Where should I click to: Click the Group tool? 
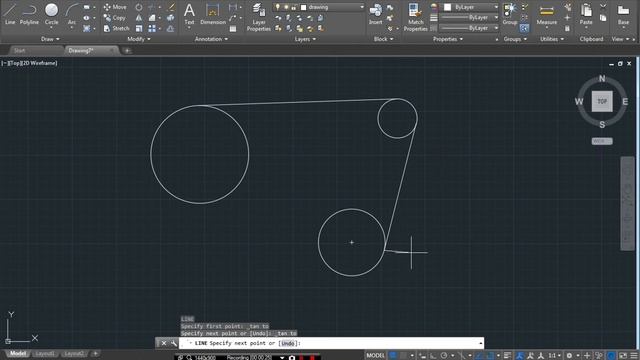tap(510, 14)
